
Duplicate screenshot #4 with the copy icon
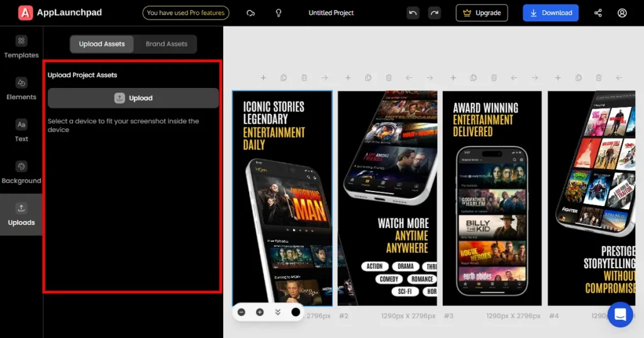[579, 77]
